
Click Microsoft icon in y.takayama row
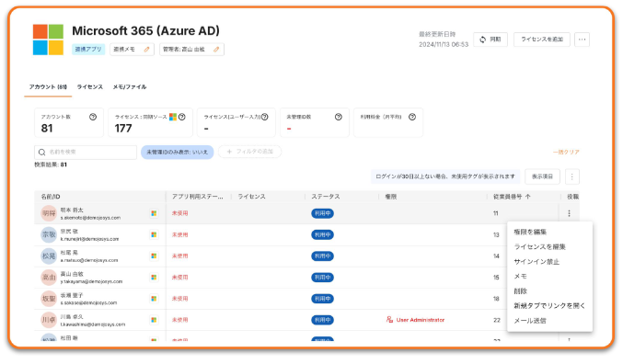coord(154,278)
